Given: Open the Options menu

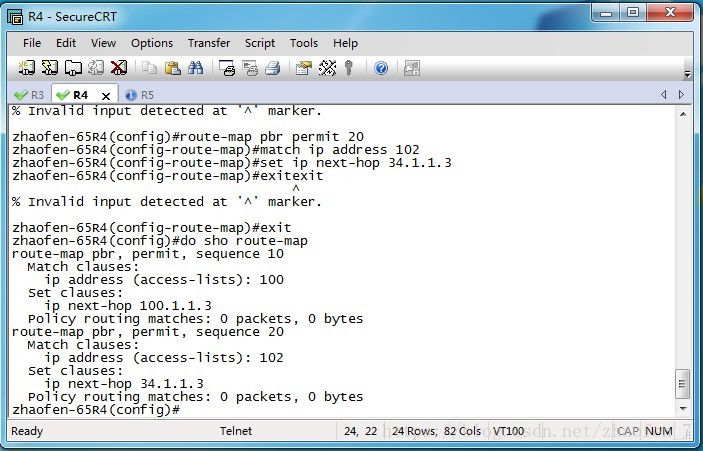Looking at the screenshot, I should (x=152, y=43).
